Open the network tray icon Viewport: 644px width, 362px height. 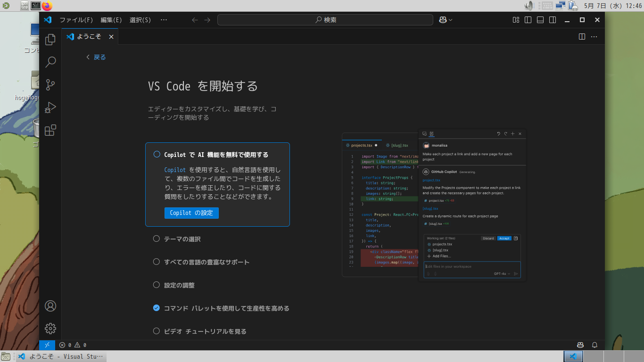561,6
